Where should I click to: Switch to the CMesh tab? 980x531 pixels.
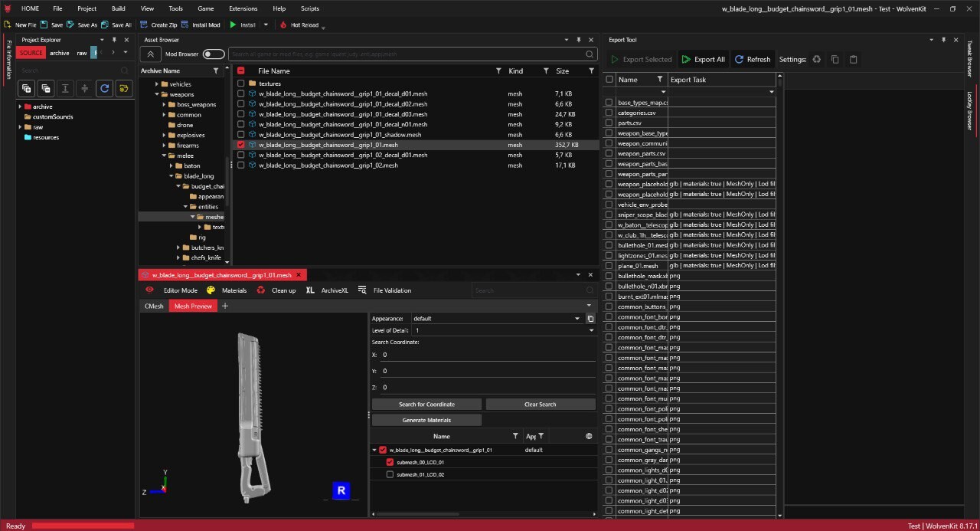coord(154,306)
